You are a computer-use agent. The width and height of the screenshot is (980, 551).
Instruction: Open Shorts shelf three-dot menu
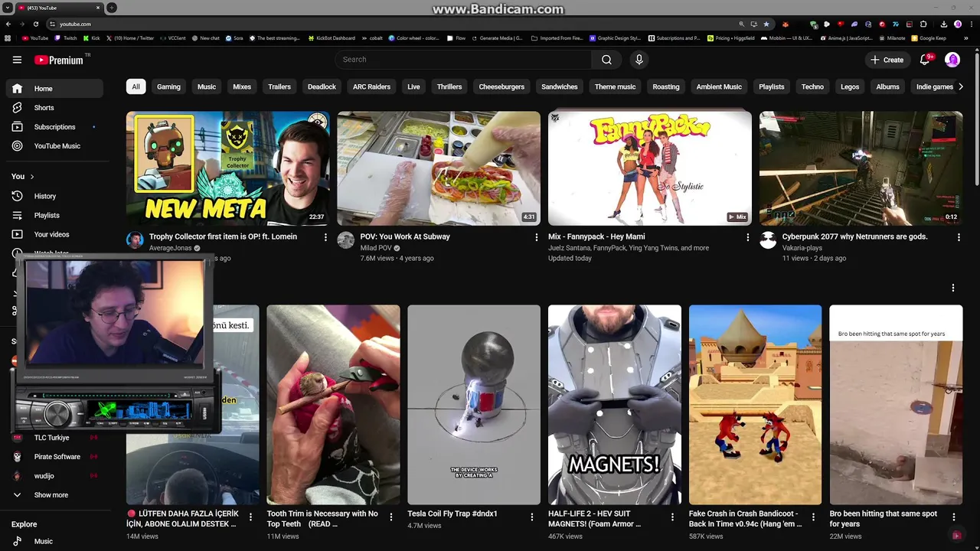[953, 288]
